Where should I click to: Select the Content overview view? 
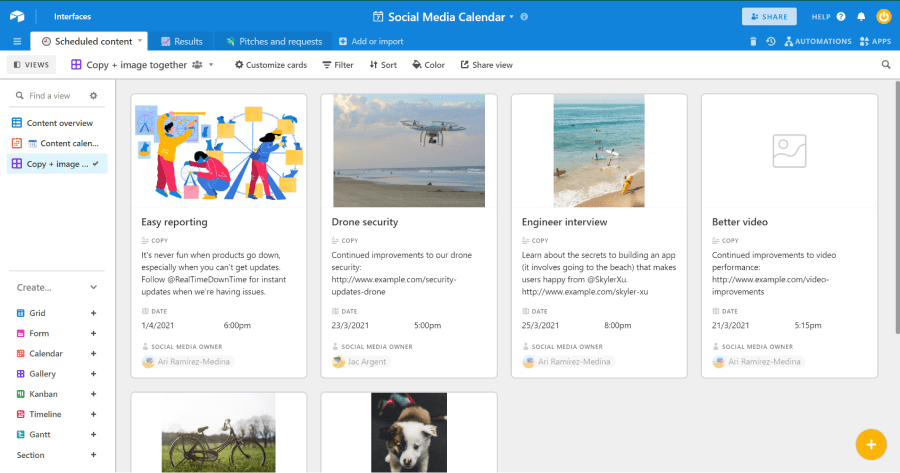(56, 123)
